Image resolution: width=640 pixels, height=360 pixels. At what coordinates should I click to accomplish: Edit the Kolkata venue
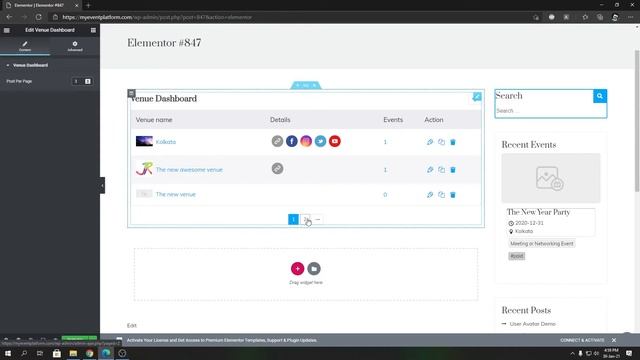point(430,142)
